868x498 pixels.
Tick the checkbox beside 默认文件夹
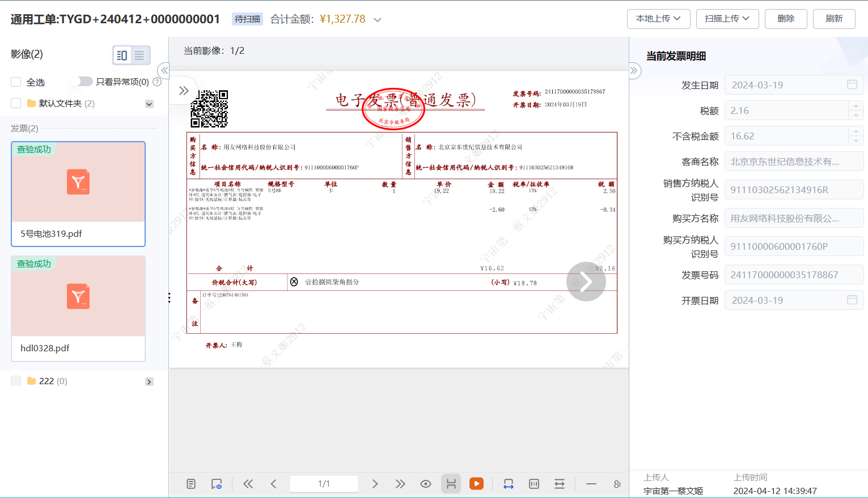pos(16,103)
